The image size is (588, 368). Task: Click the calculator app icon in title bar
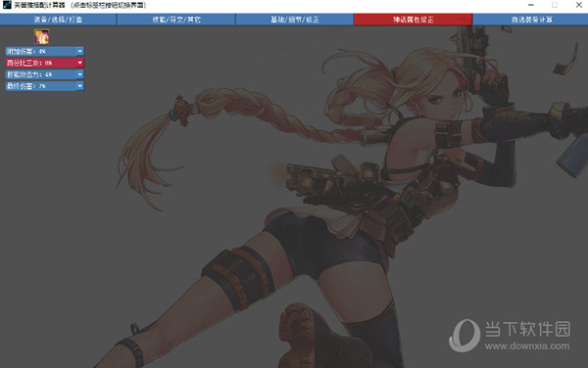pos(7,5)
